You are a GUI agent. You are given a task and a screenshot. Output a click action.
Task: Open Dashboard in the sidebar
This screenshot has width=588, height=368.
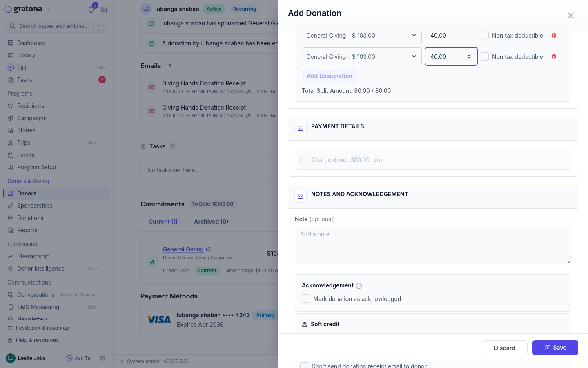click(x=56, y=43)
